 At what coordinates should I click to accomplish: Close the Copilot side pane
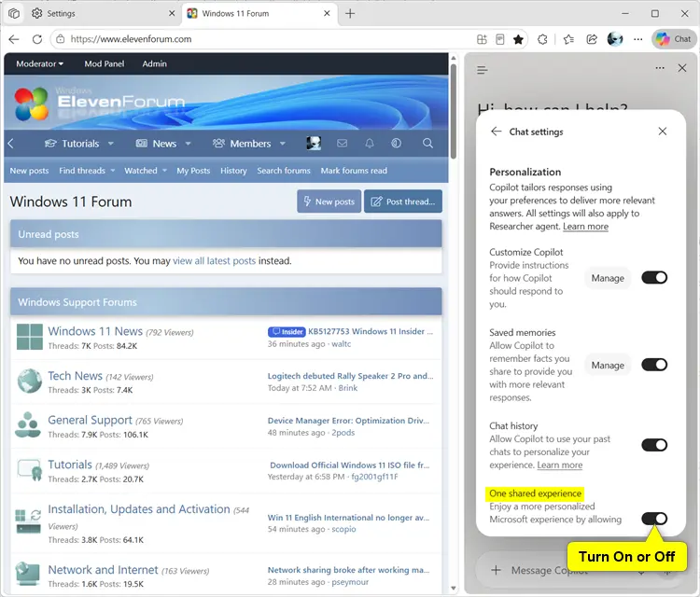682,68
